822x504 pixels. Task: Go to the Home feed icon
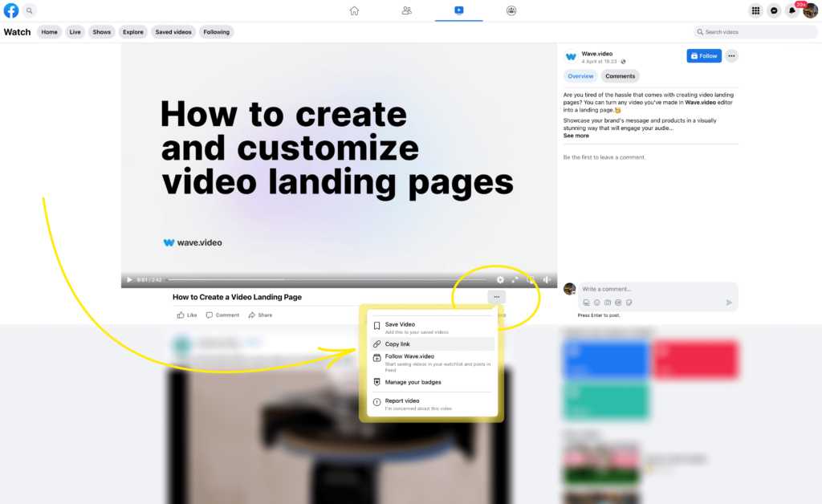[354, 10]
